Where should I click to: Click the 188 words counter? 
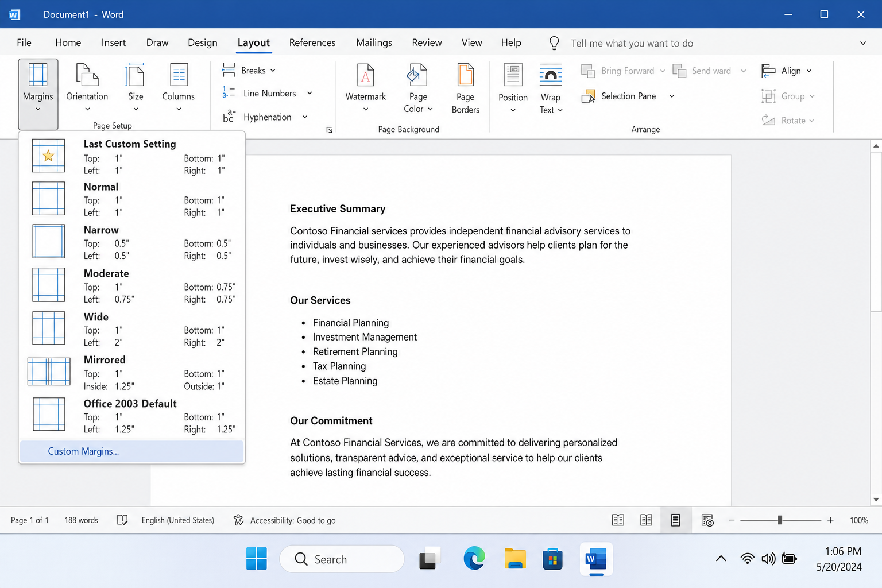[82, 520]
